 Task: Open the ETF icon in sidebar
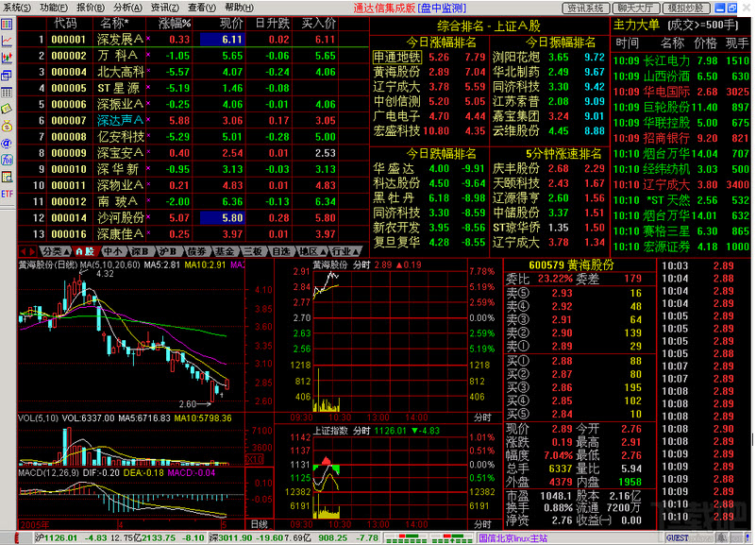click(7, 194)
